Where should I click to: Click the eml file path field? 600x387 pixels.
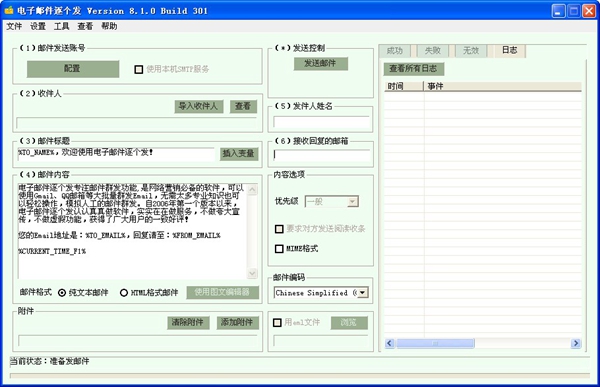(x=321, y=341)
